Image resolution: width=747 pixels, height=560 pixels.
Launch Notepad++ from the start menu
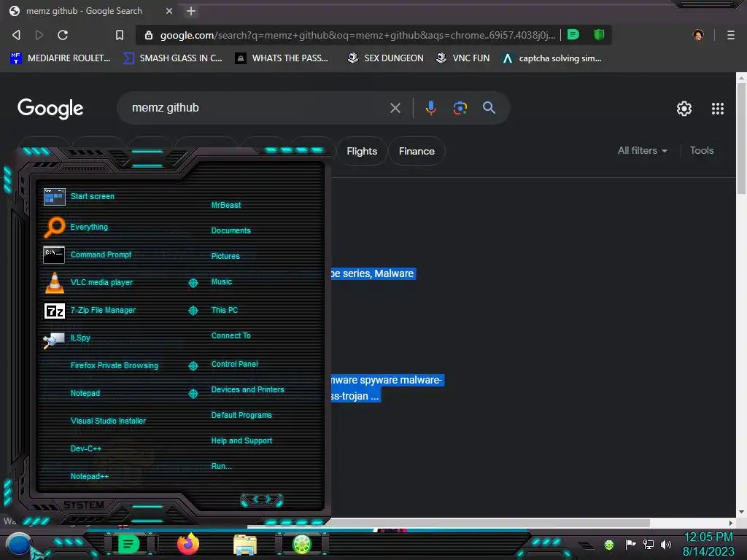pos(90,476)
